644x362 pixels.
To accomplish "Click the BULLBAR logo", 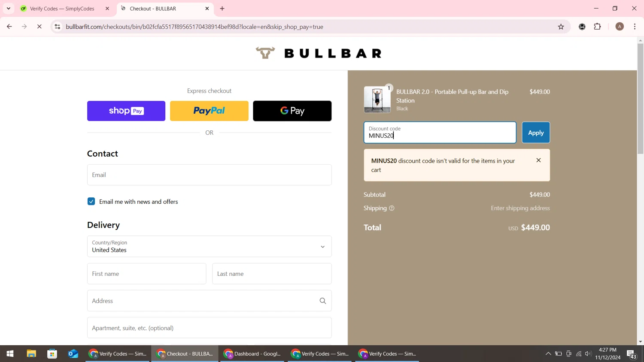I will pos(319,53).
